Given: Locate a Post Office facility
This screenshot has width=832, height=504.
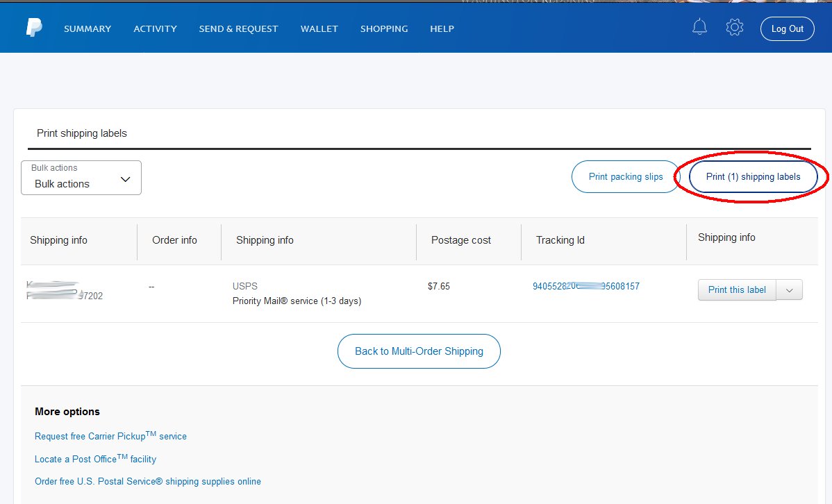Looking at the screenshot, I should 95,459.
